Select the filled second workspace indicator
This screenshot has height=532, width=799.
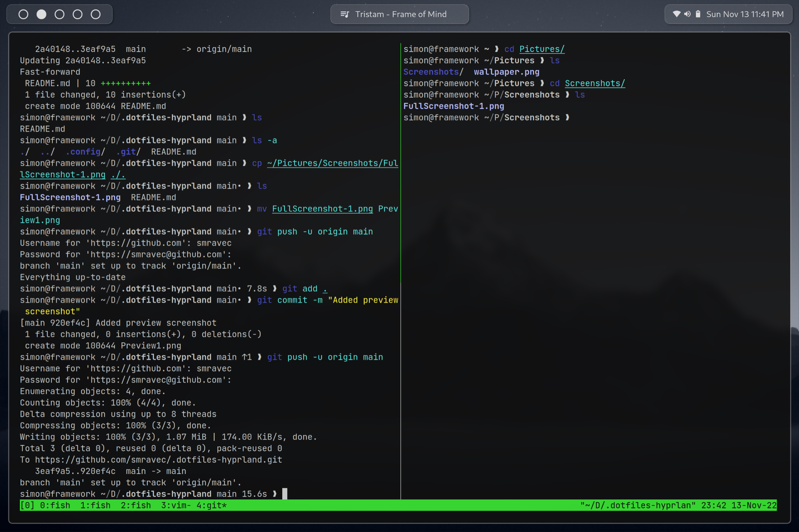(x=41, y=14)
